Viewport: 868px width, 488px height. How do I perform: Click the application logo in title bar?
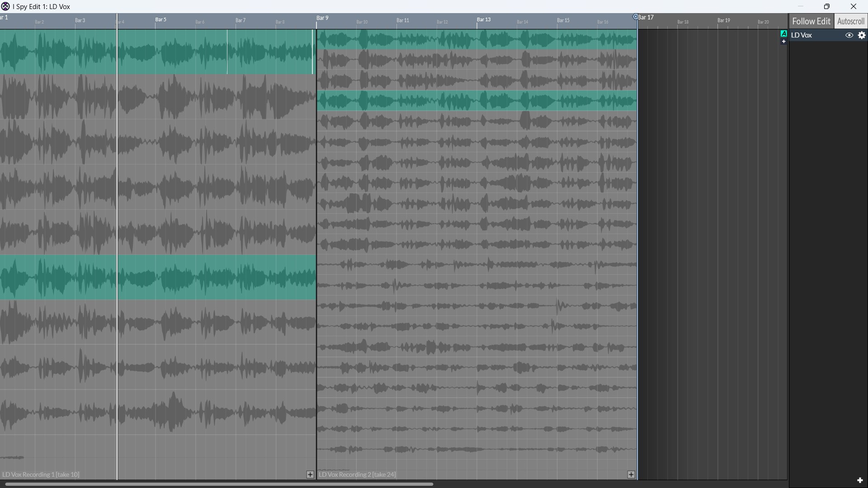[5, 6]
